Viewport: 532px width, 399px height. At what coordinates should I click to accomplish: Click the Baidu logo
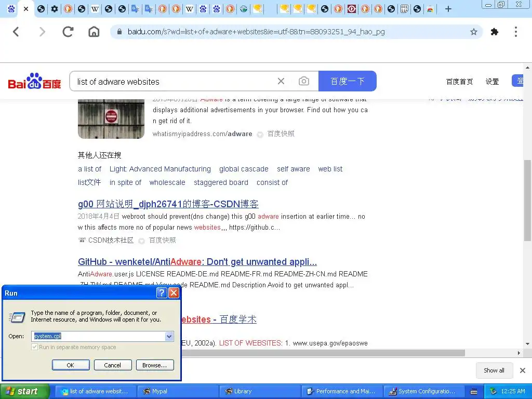[x=34, y=81]
